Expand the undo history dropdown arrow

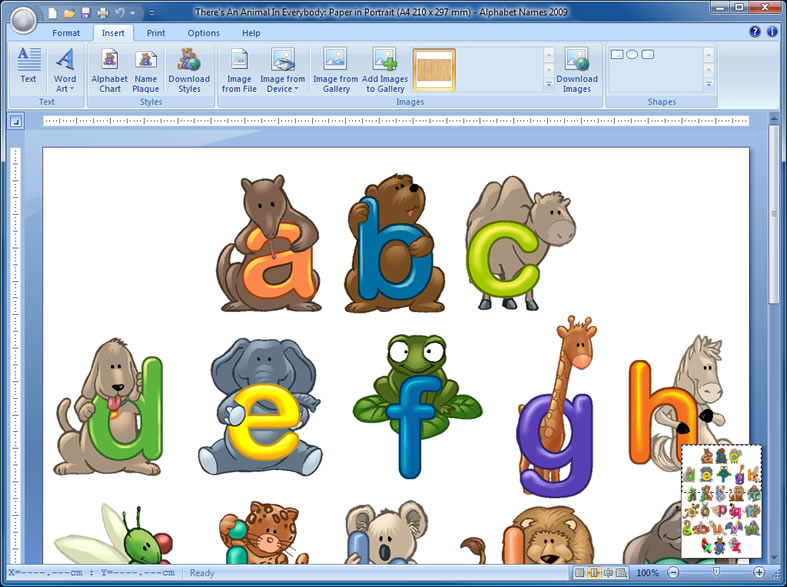click(x=133, y=13)
